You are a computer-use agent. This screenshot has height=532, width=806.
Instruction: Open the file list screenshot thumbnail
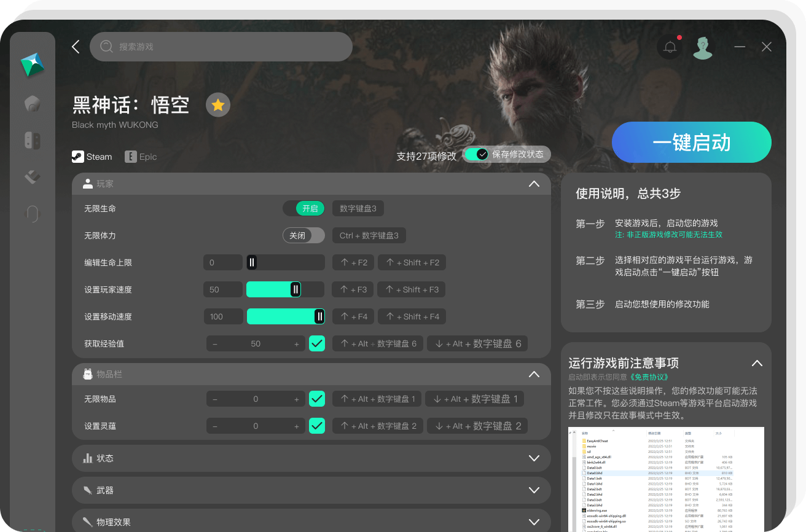coord(666,479)
